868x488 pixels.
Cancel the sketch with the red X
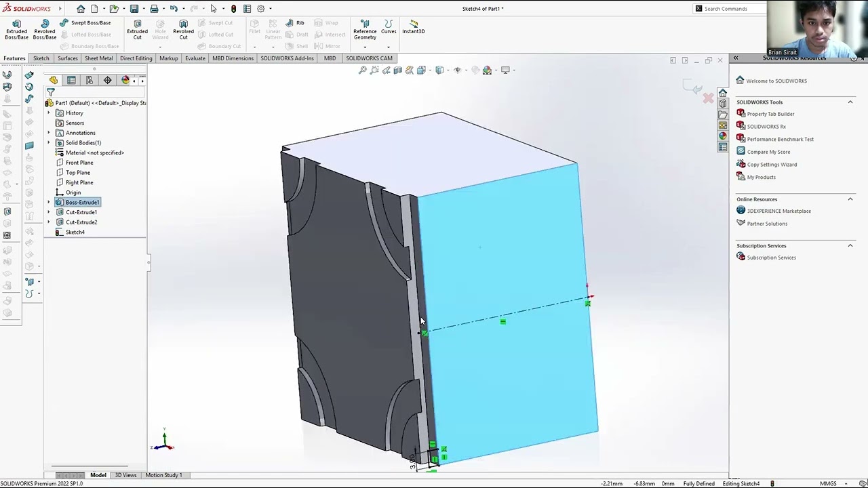pos(708,98)
